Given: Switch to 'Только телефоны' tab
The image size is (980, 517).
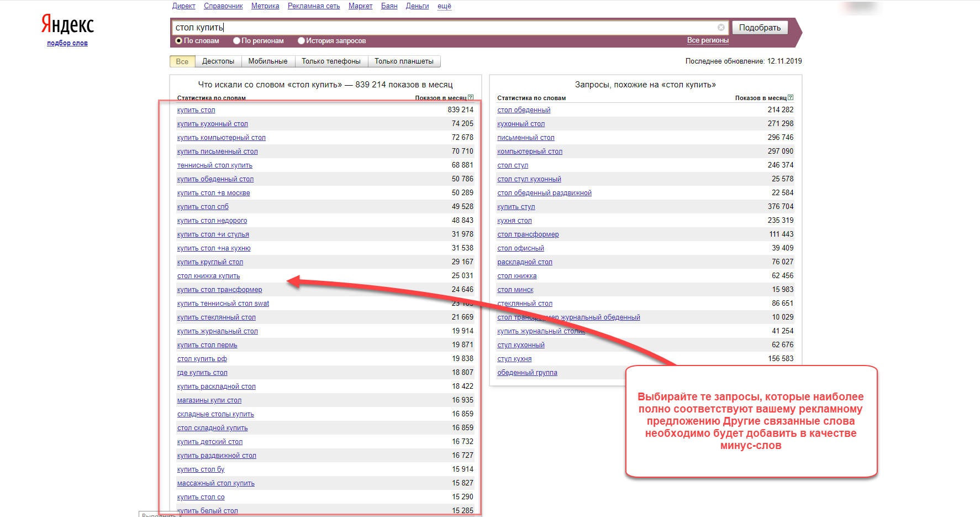Looking at the screenshot, I should coord(331,61).
